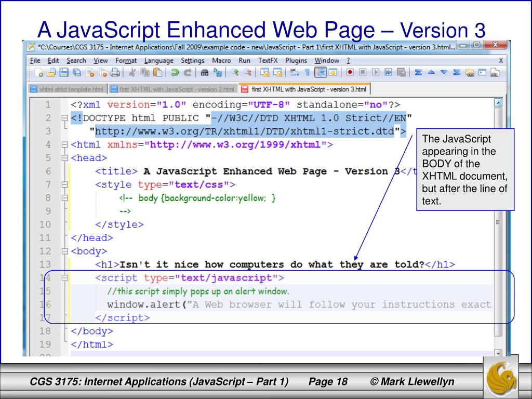
Task: Open the Window menu
Action: click(327, 60)
